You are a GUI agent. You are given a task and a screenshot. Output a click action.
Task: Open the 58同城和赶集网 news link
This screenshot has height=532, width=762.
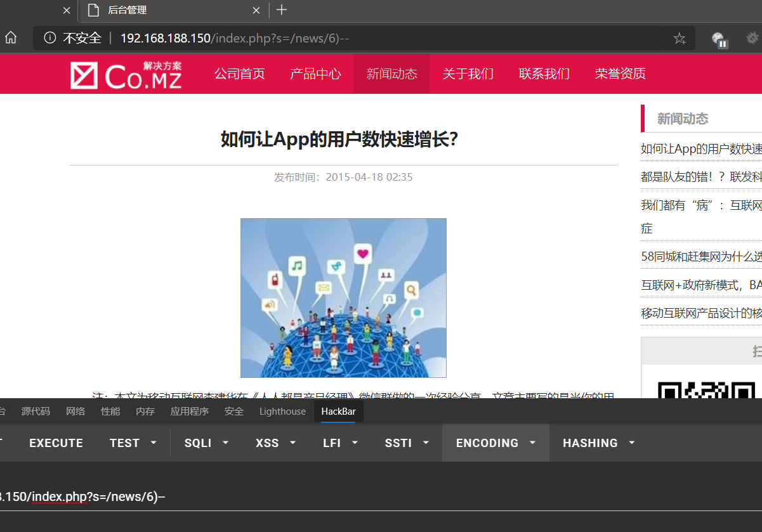(701, 256)
